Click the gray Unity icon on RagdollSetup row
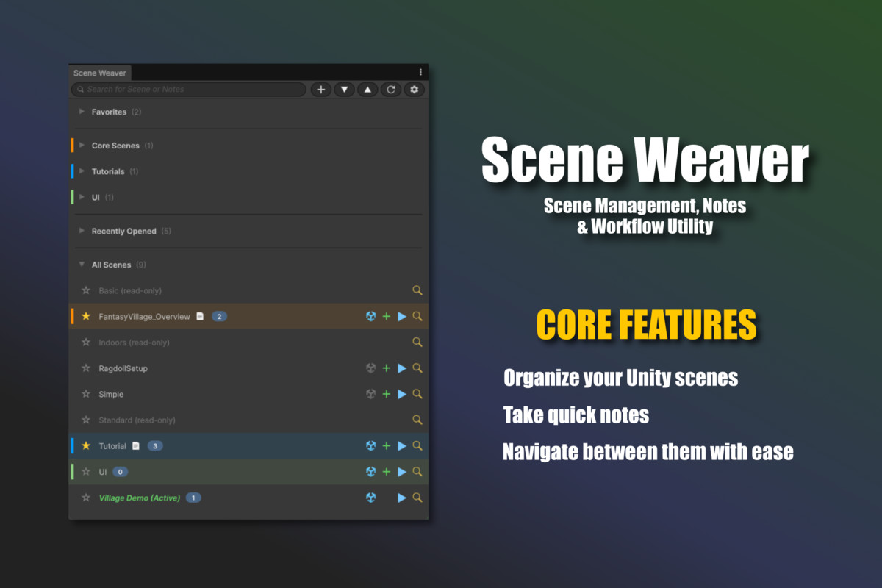 tap(371, 368)
